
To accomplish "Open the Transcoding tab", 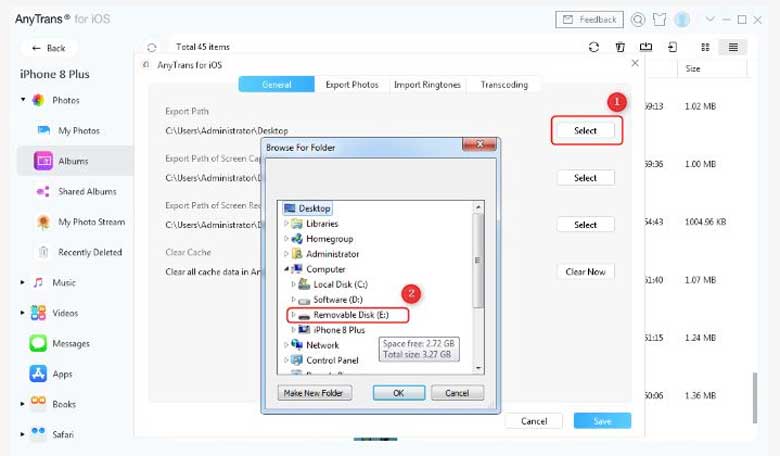I will (x=505, y=85).
